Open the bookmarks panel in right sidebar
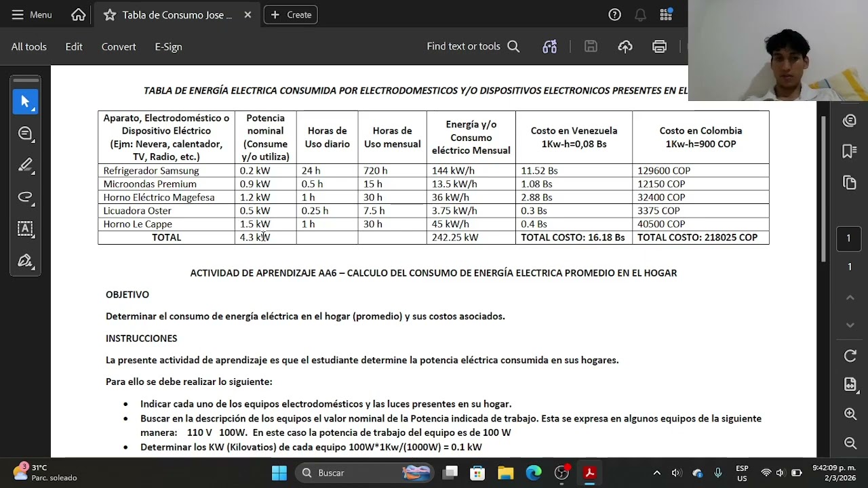The image size is (868, 488). click(x=850, y=151)
